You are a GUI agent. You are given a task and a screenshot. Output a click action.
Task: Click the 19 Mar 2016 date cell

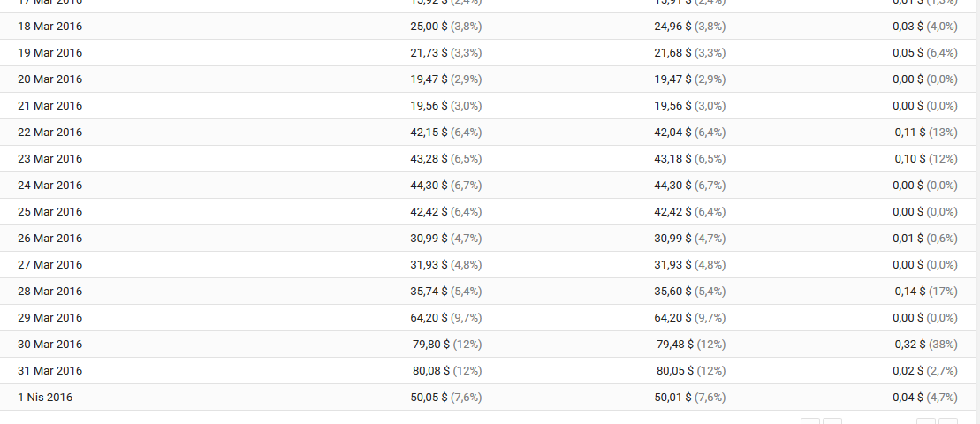point(50,53)
